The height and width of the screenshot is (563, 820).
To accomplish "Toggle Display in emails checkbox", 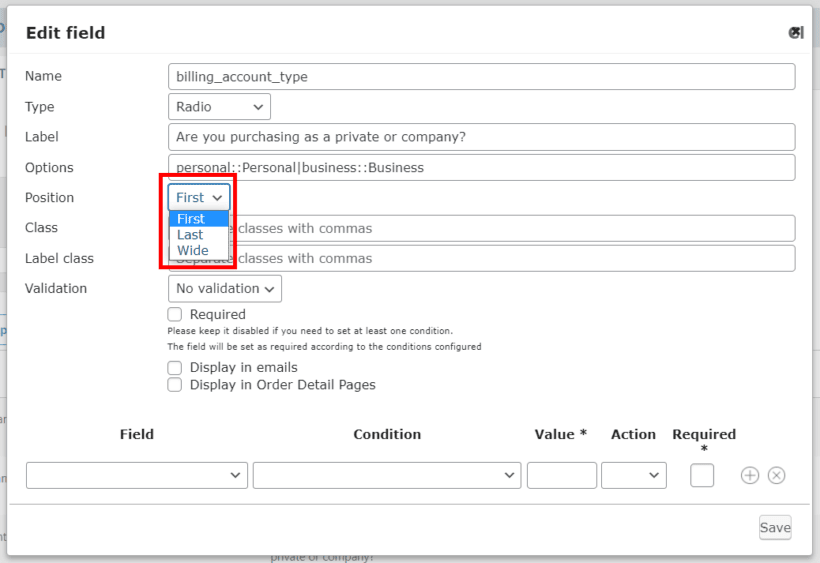I will pos(175,367).
